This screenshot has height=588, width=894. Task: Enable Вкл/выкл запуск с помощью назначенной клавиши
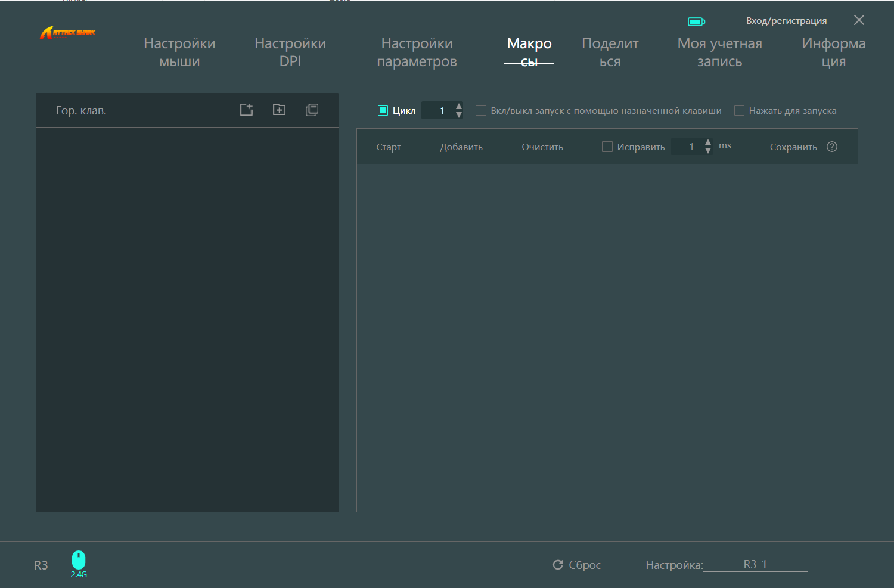click(x=481, y=110)
